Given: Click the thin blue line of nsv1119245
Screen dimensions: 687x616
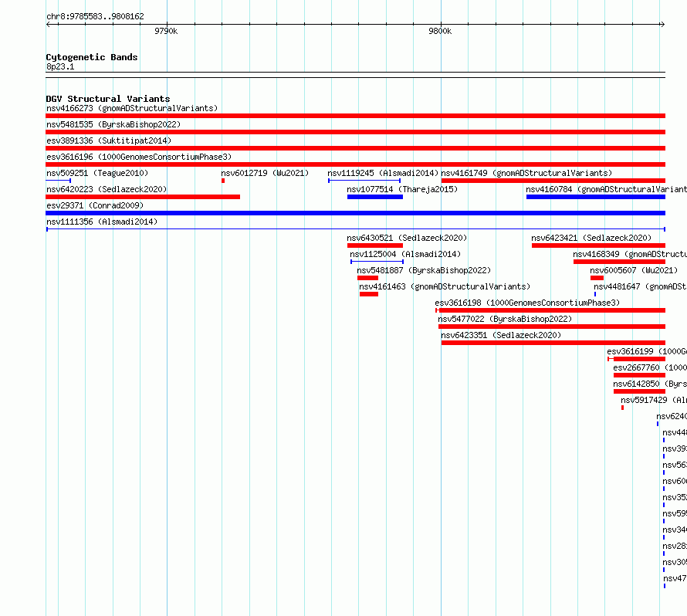Looking at the screenshot, I should [x=364, y=181].
